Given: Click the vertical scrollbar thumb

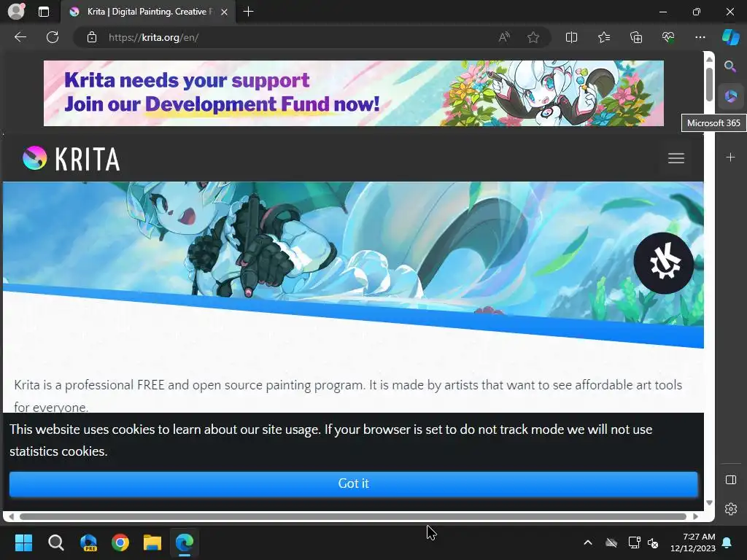Looking at the screenshot, I should coord(709,85).
